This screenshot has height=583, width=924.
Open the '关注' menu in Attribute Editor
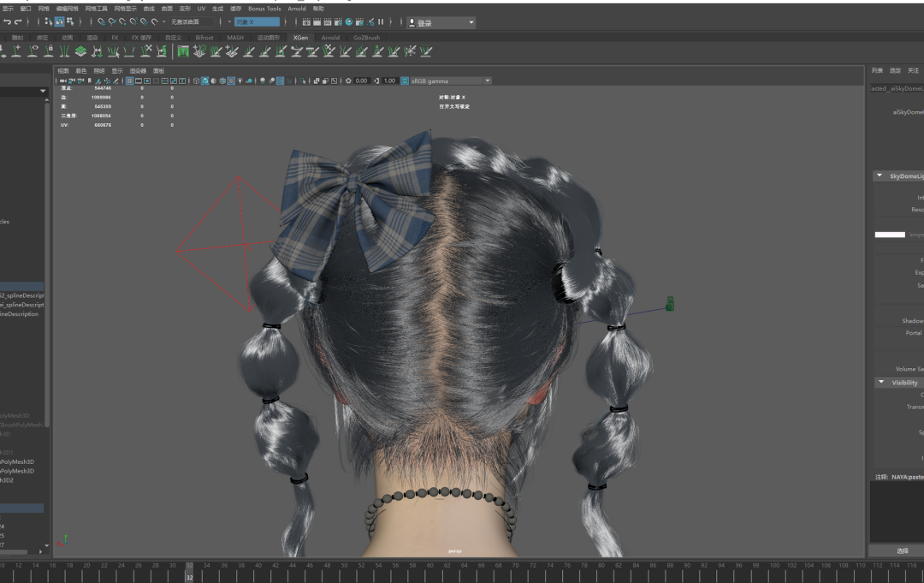coord(913,70)
